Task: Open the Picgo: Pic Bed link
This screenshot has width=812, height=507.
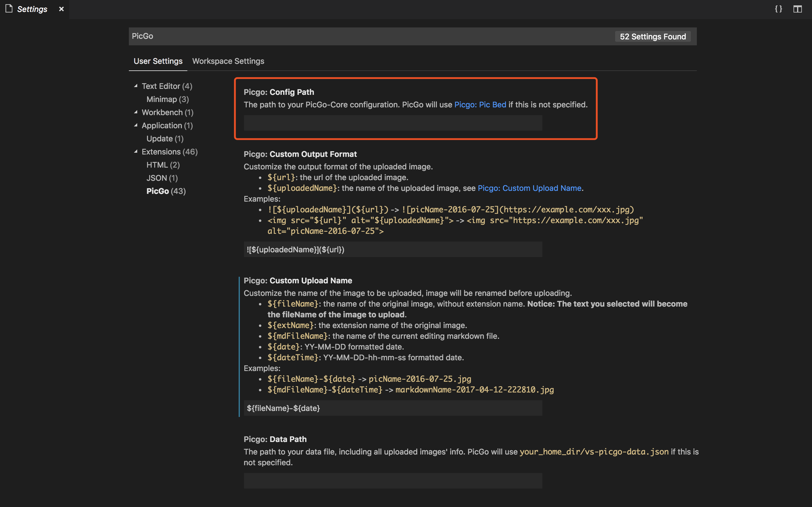Action: tap(480, 105)
